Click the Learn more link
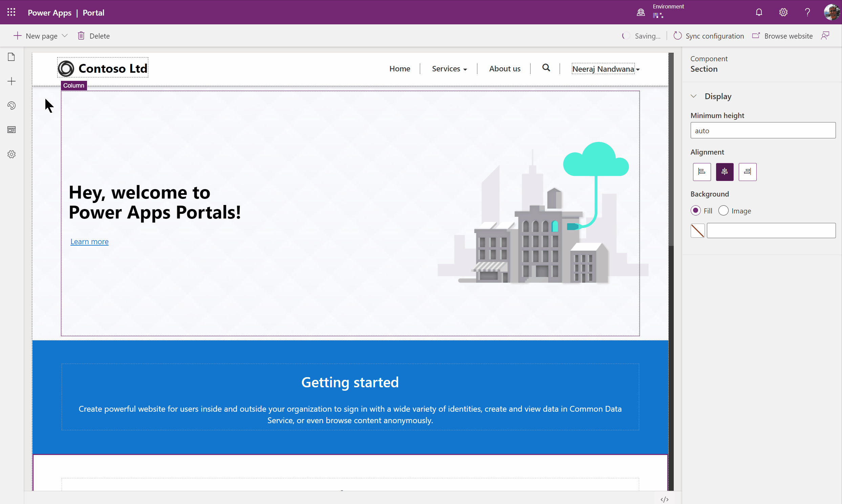The width and height of the screenshot is (842, 504). [89, 241]
